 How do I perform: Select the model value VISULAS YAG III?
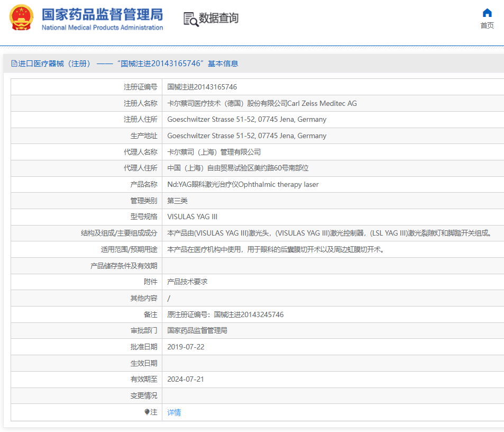pyautogui.click(x=192, y=217)
